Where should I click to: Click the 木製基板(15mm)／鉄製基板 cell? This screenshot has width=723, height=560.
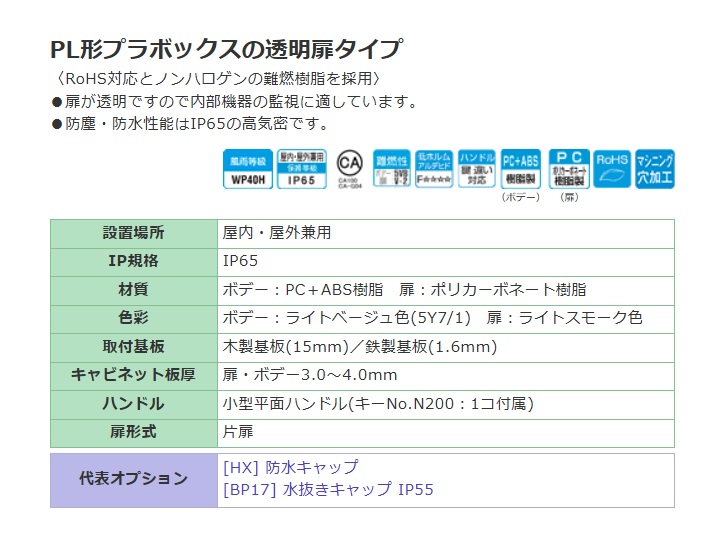click(x=446, y=348)
